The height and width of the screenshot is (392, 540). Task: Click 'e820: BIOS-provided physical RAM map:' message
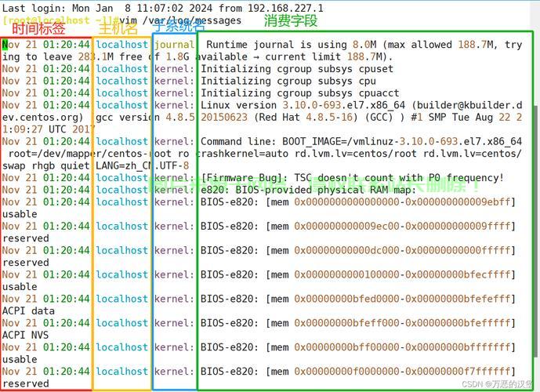click(309, 190)
